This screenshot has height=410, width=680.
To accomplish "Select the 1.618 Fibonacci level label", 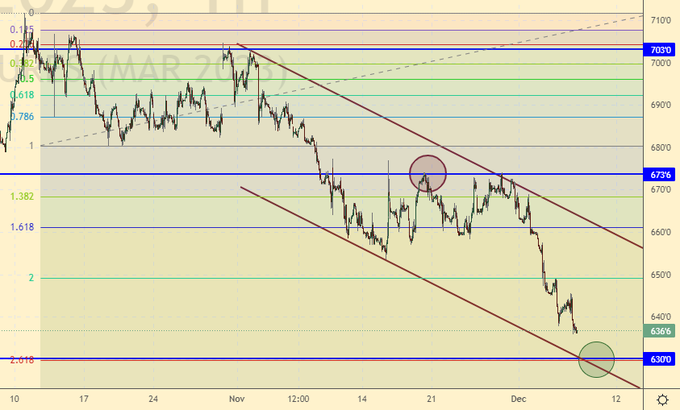I will 22,228.
